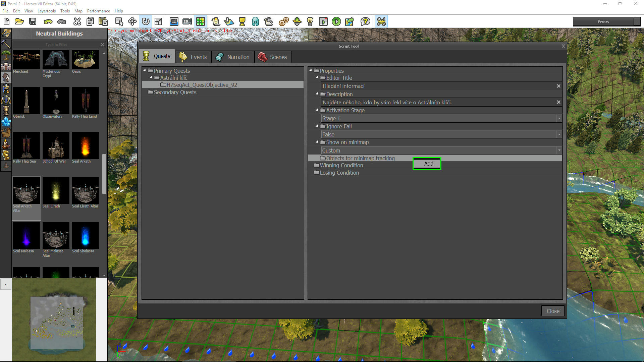This screenshot has width=644, height=362.
Task: Select the scale tool
Action: tap(158, 22)
